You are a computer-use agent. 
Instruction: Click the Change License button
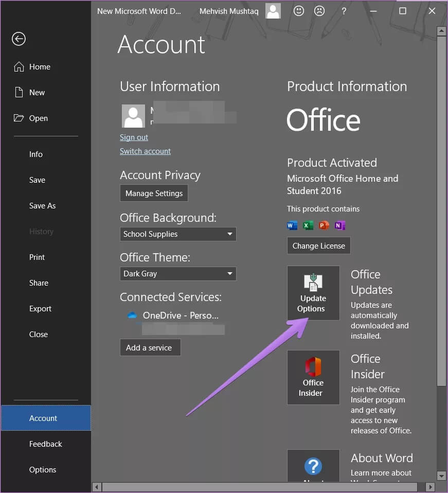pos(318,245)
